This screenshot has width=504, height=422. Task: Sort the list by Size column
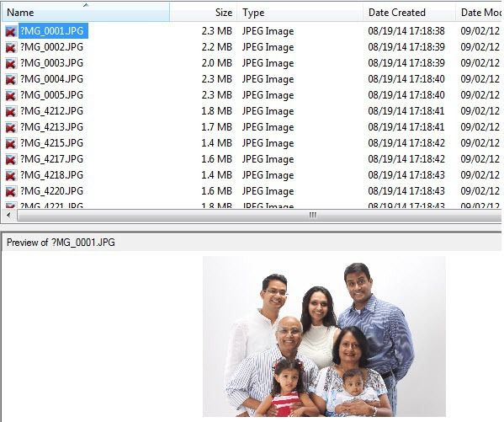pyautogui.click(x=204, y=13)
